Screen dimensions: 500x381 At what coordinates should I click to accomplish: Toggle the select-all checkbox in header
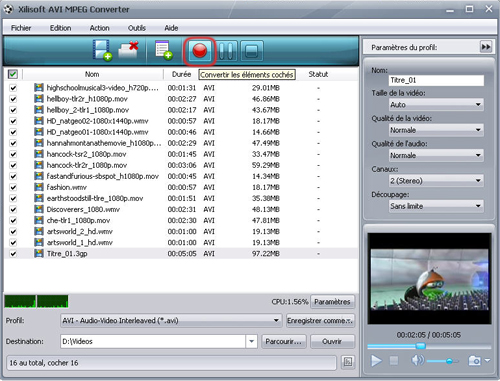pos(13,74)
